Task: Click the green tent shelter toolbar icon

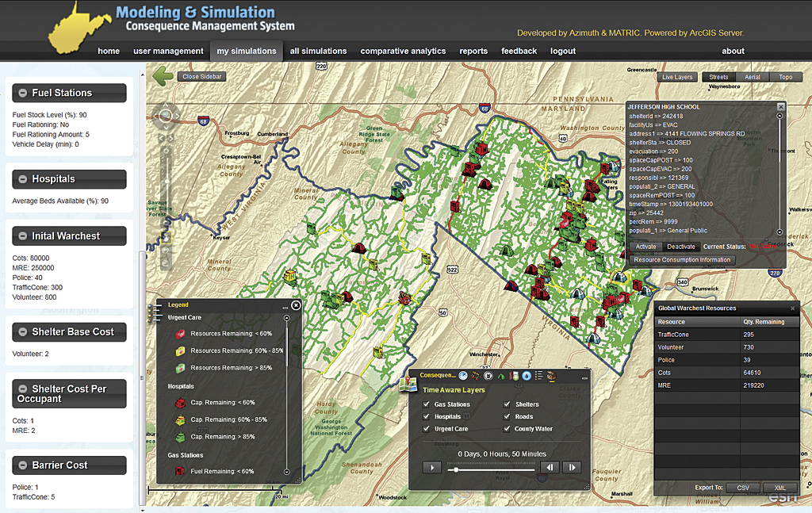Action: [501, 375]
